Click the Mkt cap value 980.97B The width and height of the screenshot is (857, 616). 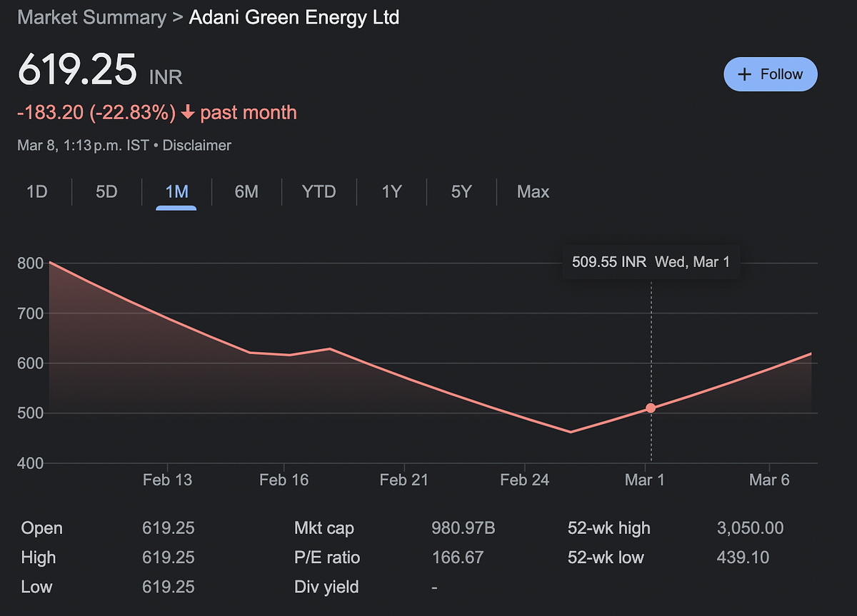(x=463, y=529)
